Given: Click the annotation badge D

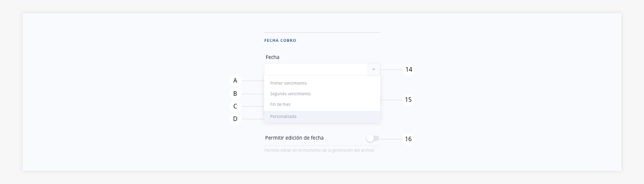Looking at the screenshot, I should 235,119.
